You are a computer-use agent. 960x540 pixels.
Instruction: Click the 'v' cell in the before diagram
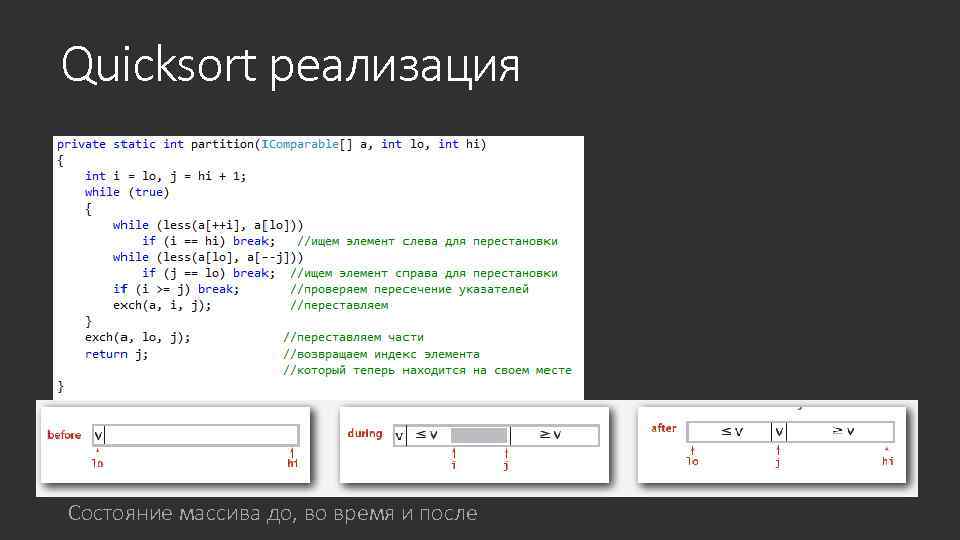click(99, 435)
